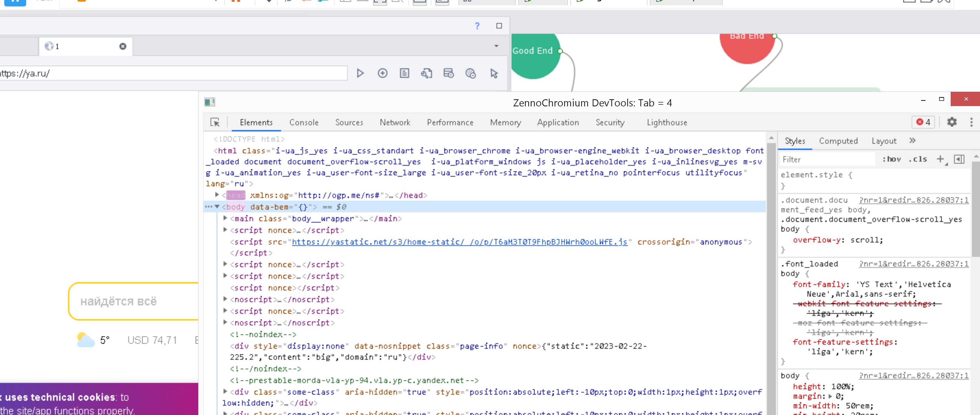The height and width of the screenshot is (415, 980).
Task: Click the mouse pointer icon in browser toolbar
Action: point(494,73)
